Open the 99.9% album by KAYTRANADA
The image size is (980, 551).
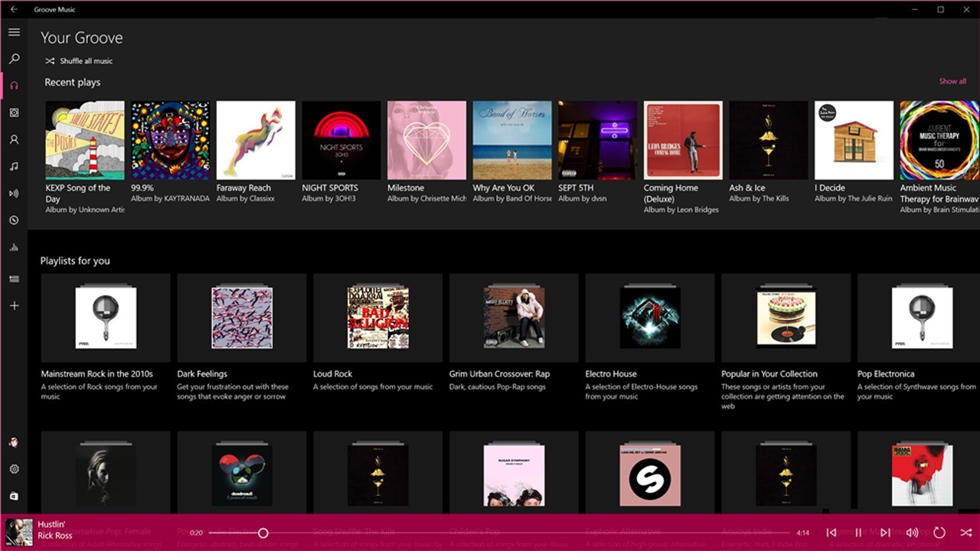coord(170,140)
